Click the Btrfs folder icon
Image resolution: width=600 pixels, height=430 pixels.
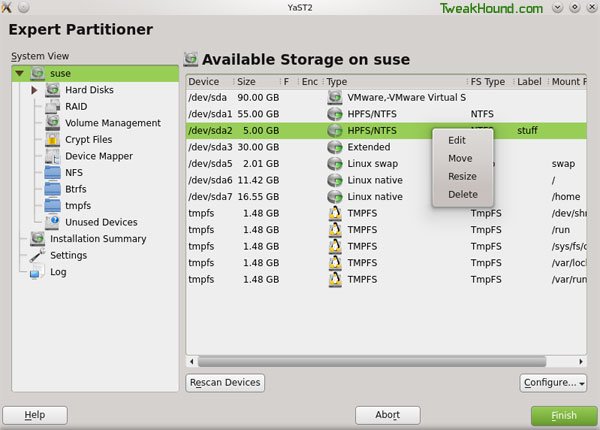[52, 189]
